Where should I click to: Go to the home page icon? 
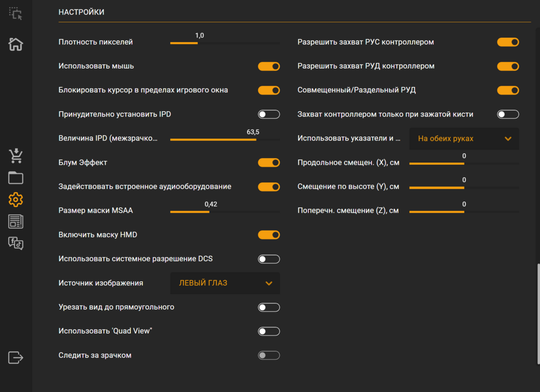point(16,44)
